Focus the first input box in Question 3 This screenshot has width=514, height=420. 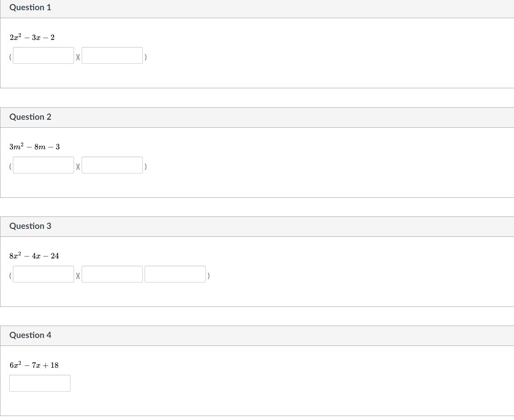pos(43,274)
